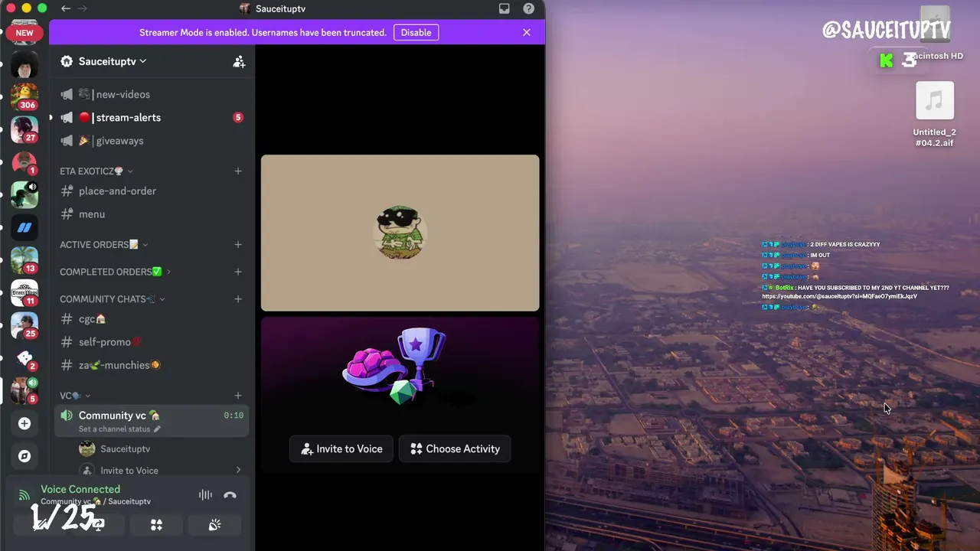Click the 5 mentions badge on stream-alerts
980x551 pixels.
(x=238, y=117)
